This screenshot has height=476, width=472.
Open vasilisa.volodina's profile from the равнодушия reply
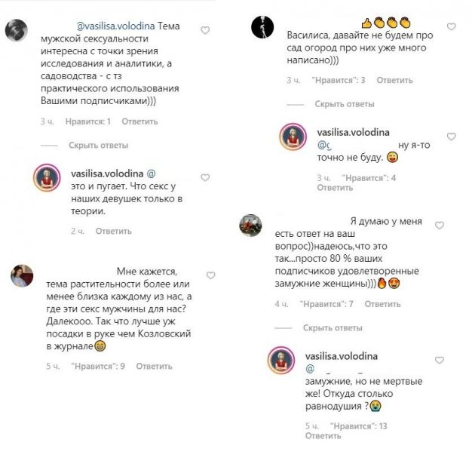342,356
